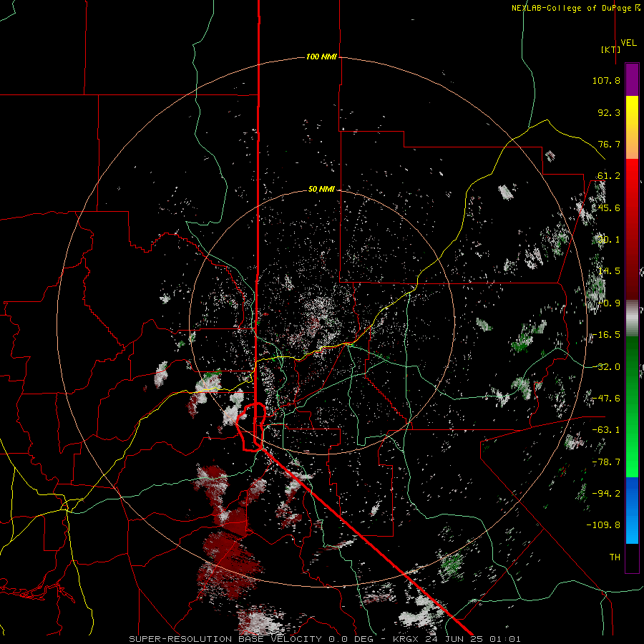Click the [KT] units label
This screenshot has height=644, width=644.
pyautogui.click(x=611, y=49)
